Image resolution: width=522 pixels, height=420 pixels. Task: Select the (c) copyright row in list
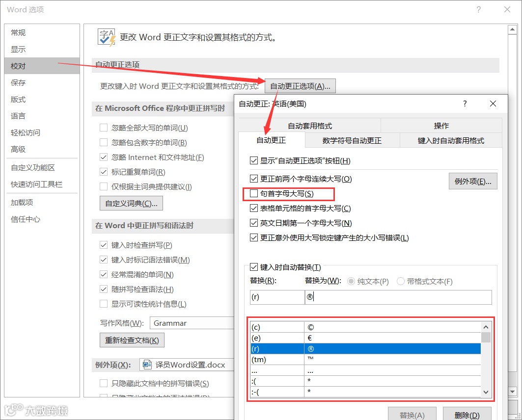point(365,327)
